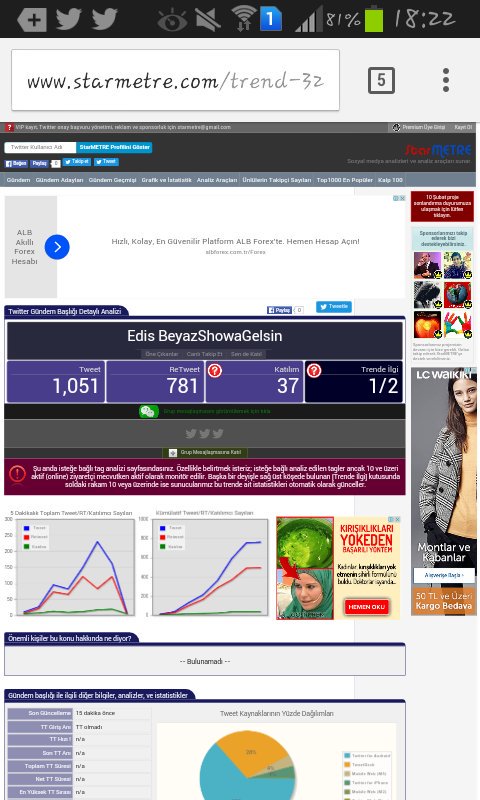Screen dimensions: 480x800
Task: Click the tweet sources pie chart
Action: pos(247,765)
